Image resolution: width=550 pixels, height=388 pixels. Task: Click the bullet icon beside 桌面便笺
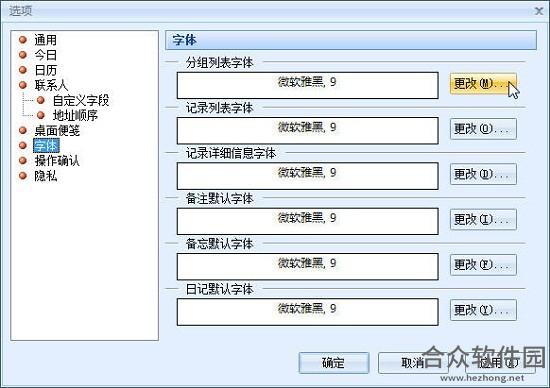click(23, 130)
